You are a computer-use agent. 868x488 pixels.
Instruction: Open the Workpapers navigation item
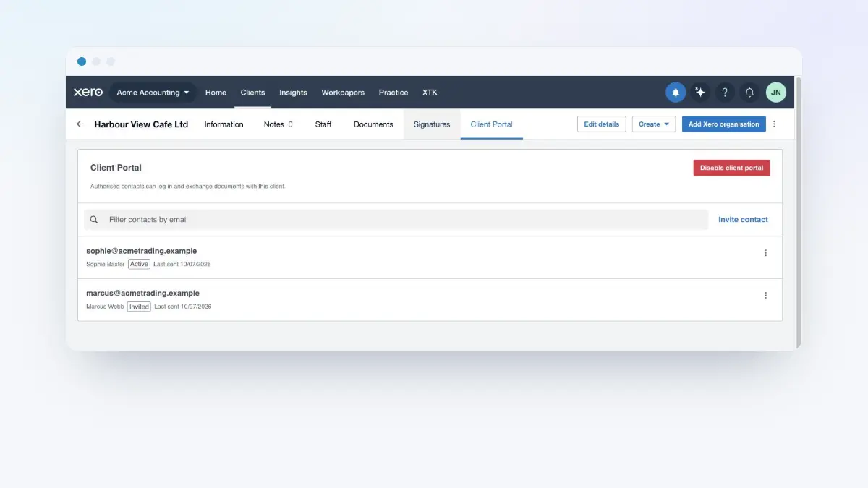point(343,93)
